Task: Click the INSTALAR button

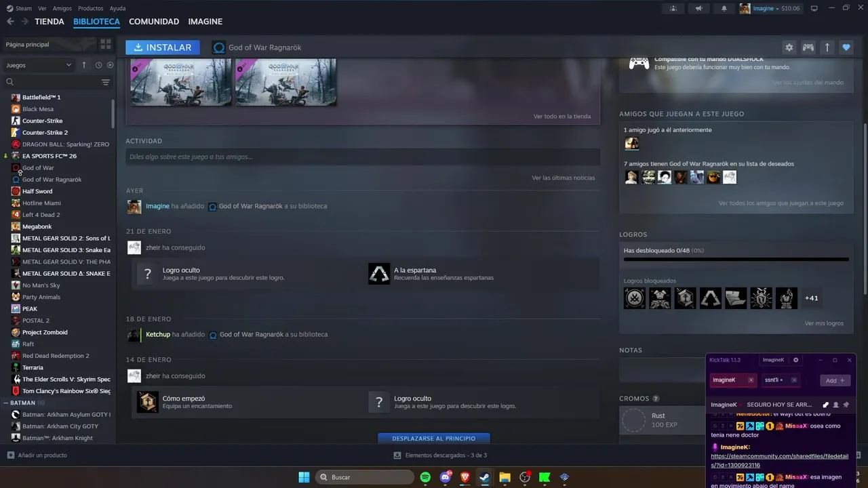Action: [x=163, y=47]
